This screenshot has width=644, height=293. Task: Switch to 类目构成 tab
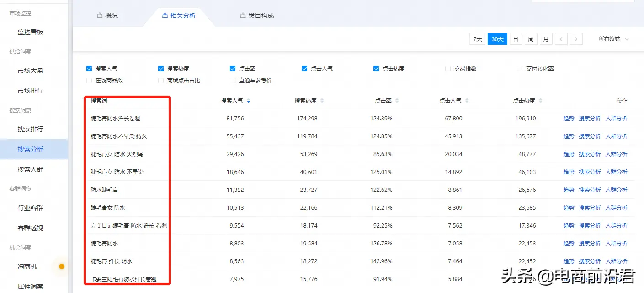click(257, 16)
